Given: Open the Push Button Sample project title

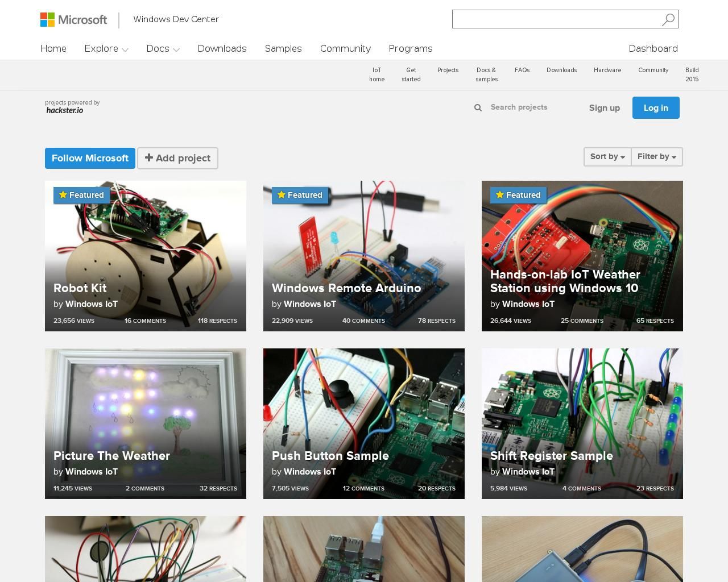Looking at the screenshot, I should click(x=330, y=456).
